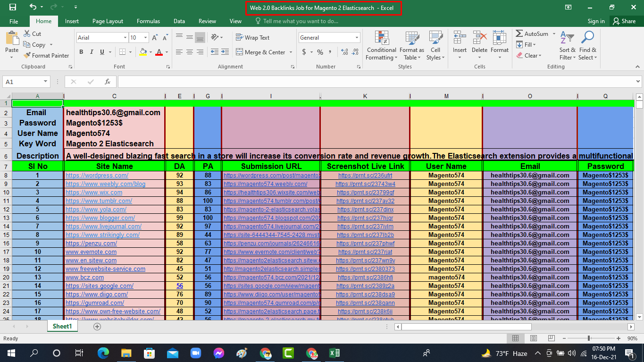
Task: Open the Conditional Formatting menu
Action: tap(381, 46)
